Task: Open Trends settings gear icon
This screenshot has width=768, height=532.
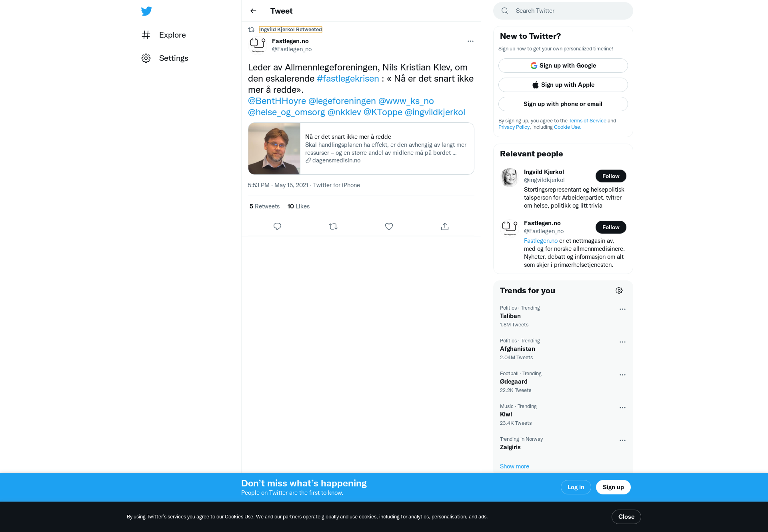Action: (x=619, y=290)
